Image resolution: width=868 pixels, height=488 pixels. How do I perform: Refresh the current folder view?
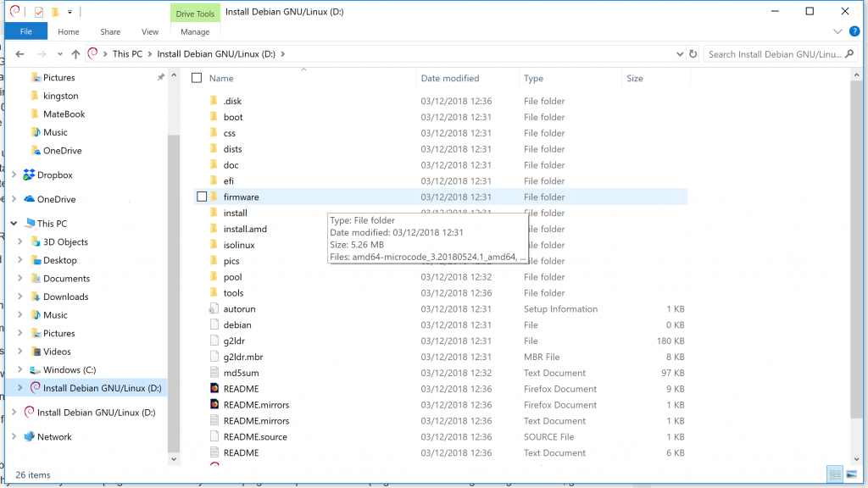(x=693, y=54)
